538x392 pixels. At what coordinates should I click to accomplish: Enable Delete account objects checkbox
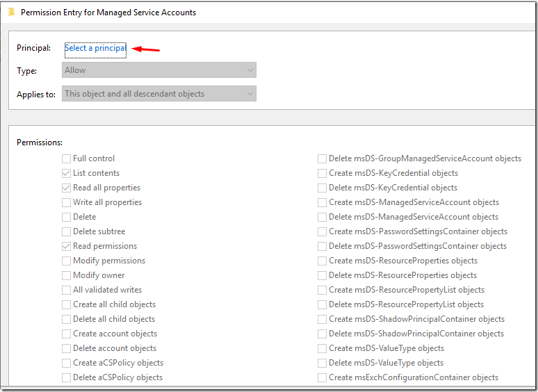[x=66, y=348]
